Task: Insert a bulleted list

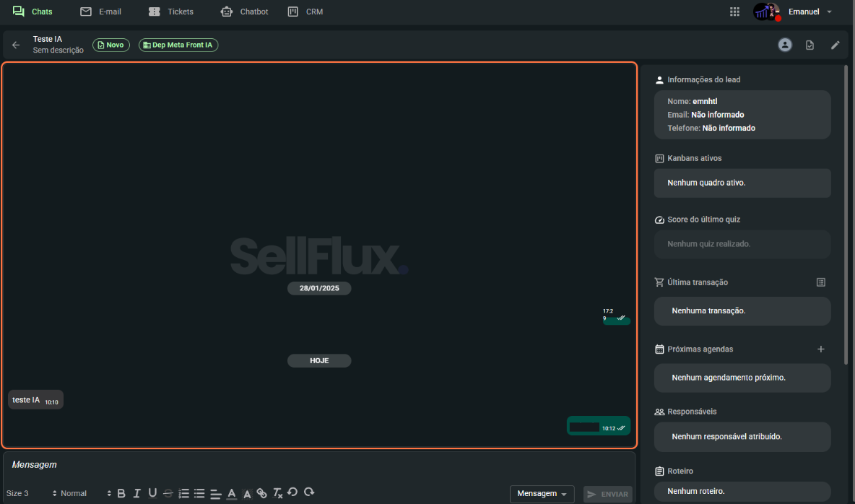Action: (199, 494)
